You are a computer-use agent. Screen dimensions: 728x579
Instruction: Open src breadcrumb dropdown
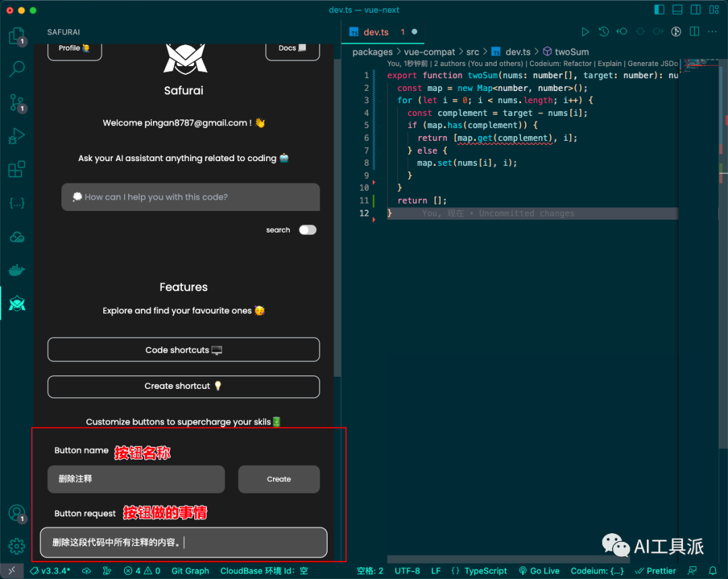click(x=473, y=52)
